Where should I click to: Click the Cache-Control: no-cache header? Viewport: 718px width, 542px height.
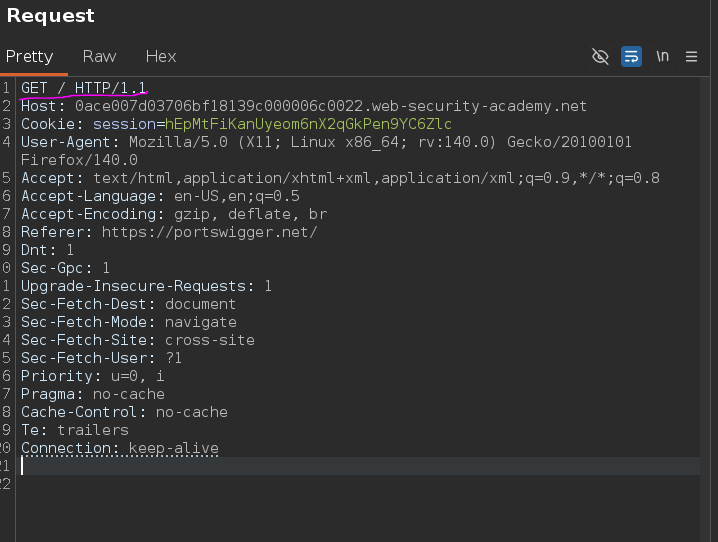click(124, 412)
